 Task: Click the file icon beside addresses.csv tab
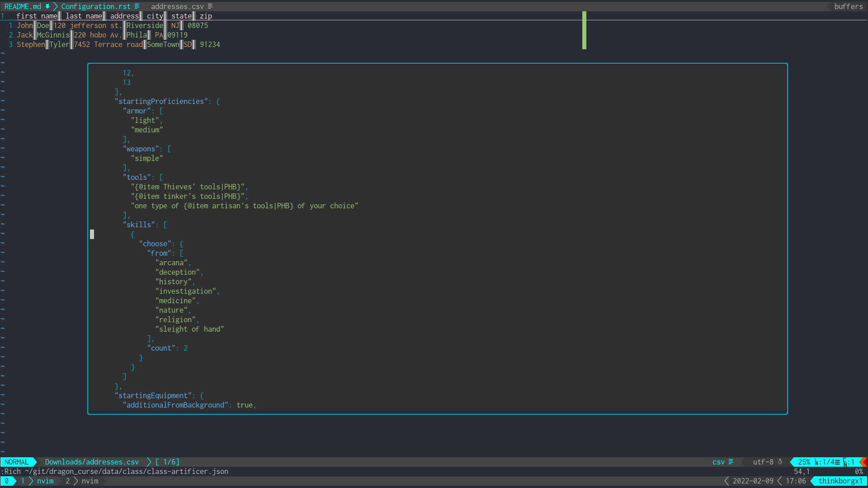[x=210, y=6]
